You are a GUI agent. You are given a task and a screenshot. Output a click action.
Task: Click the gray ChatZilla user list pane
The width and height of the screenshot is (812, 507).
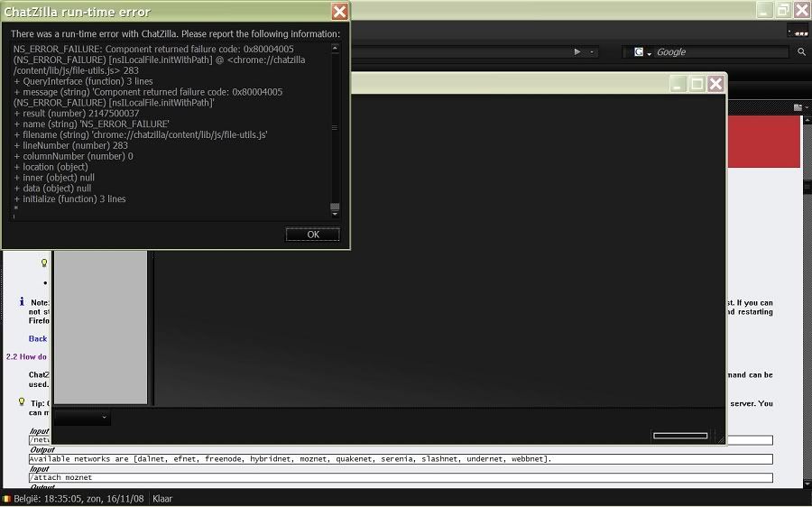(x=100, y=327)
